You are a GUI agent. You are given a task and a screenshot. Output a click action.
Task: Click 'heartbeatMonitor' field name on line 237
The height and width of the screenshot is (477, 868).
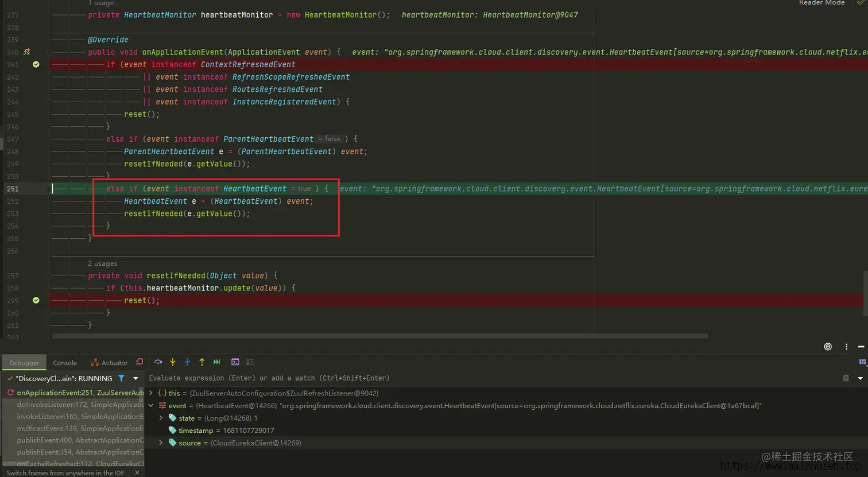pyautogui.click(x=237, y=15)
